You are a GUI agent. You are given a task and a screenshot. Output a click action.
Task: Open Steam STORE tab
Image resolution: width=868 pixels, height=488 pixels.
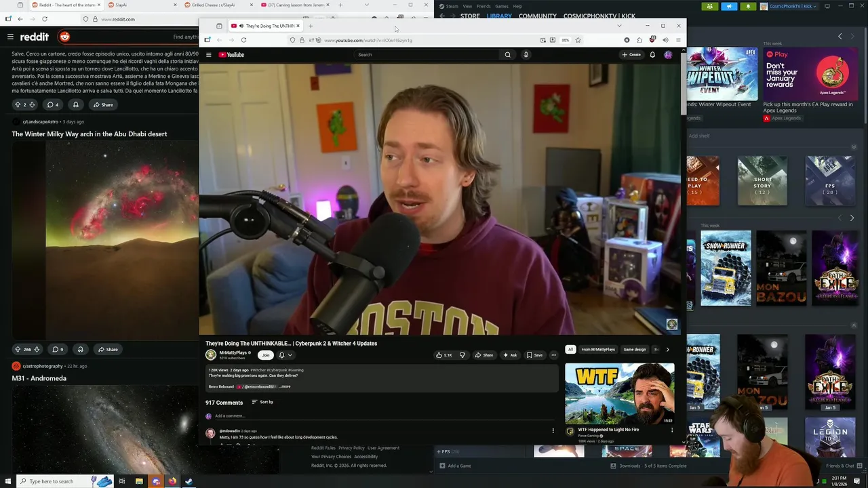470,16
